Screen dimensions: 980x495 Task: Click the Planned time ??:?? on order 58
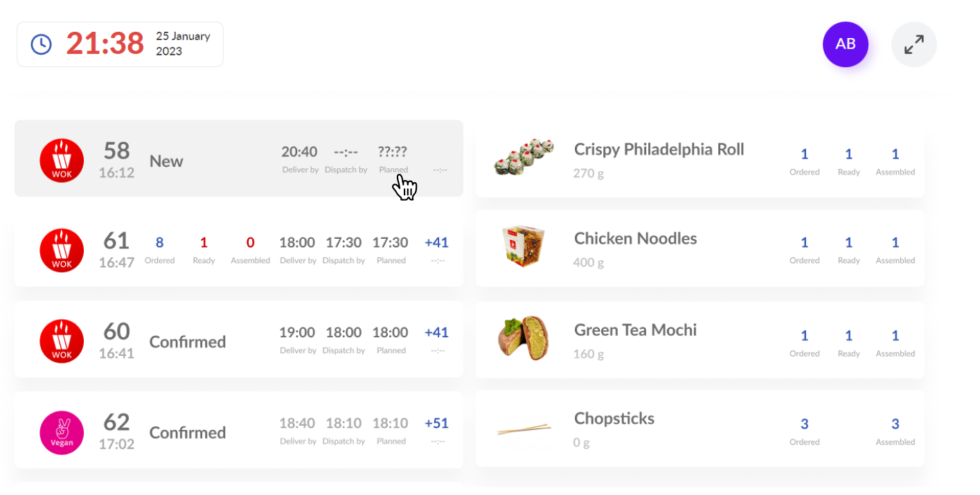(392, 152)
